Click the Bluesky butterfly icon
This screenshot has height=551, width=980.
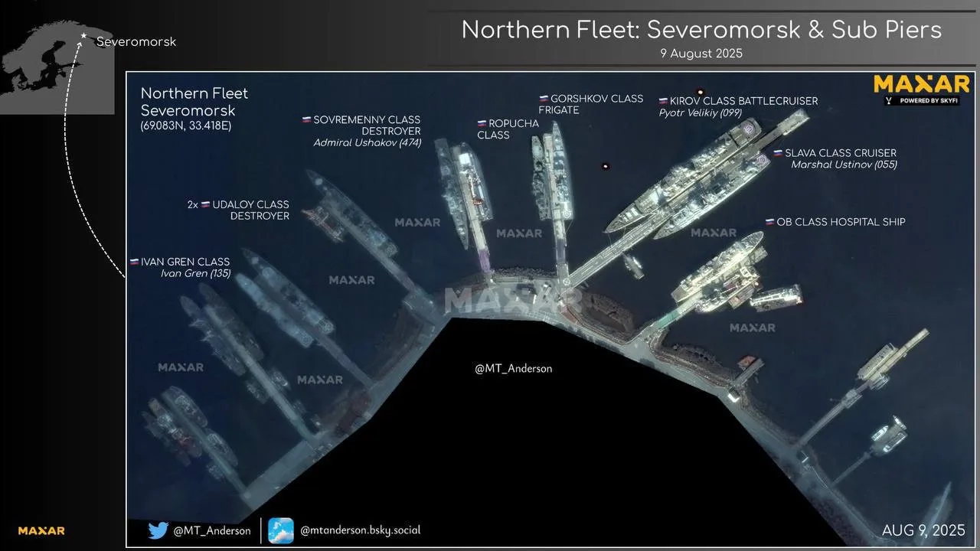click(281, 530)
